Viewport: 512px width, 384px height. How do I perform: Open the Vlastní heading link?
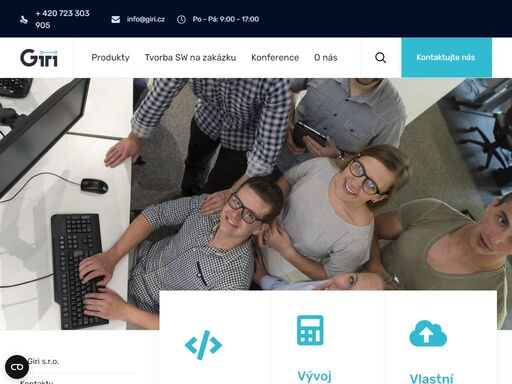pos(431,379)
